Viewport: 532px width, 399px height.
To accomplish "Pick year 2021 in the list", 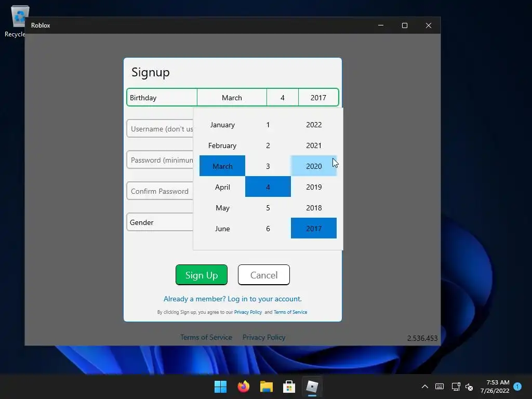I will (x=314, y=145).
